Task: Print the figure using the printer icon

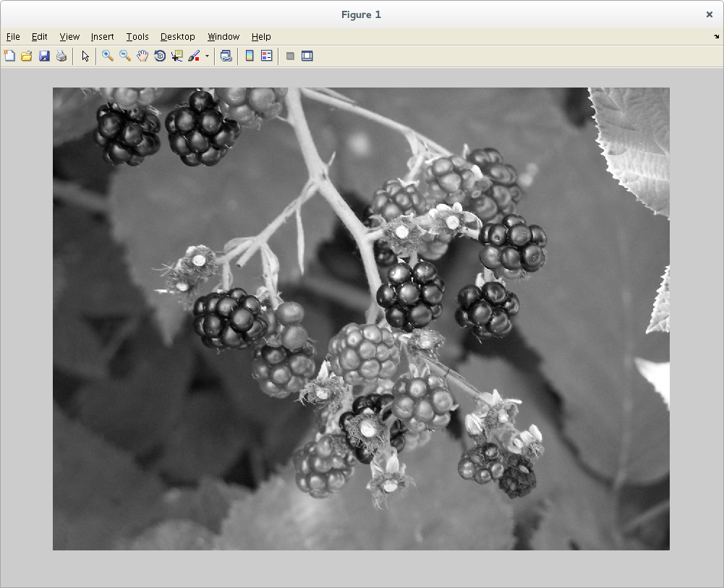Action: (x=61, y=56)
